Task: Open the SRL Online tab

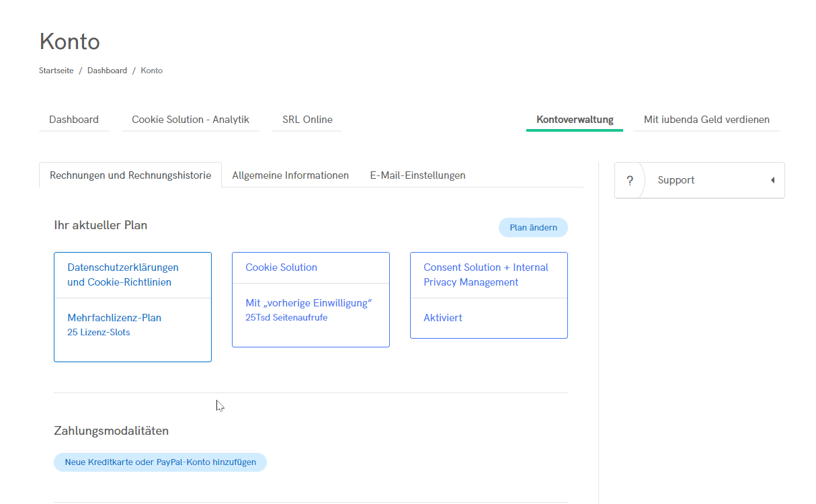Action: point(307,120)
